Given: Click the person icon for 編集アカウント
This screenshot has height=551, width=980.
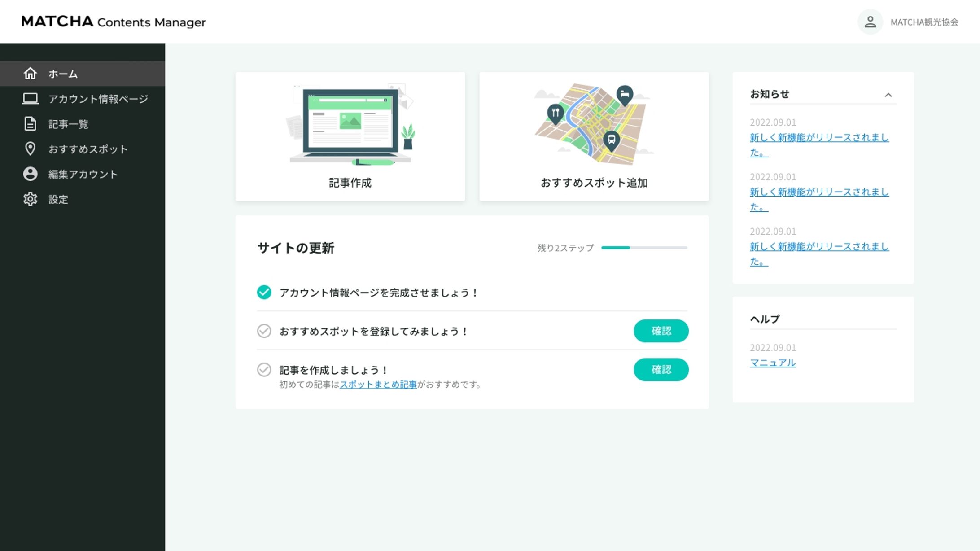Looking at the screenshot, I should pos(30,174).
